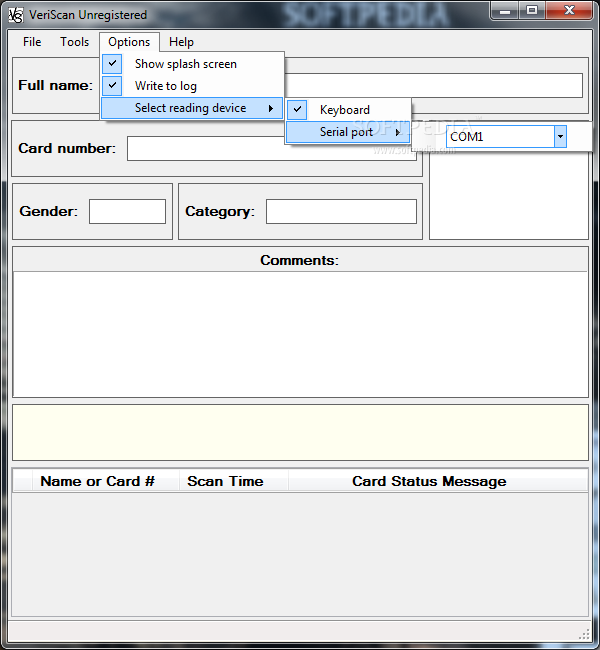
Task: Sort by Card Status Message column
Action: tap(438, 481)
